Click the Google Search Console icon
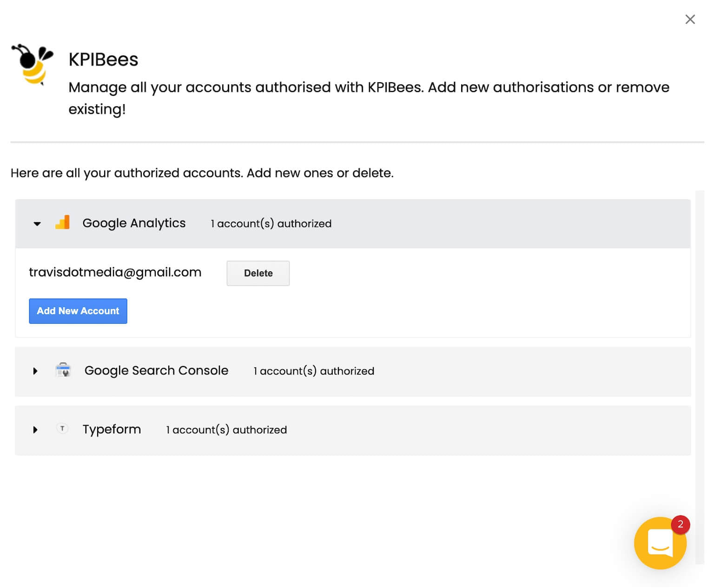This screenshot has height=588, width=714. [63, 370]
